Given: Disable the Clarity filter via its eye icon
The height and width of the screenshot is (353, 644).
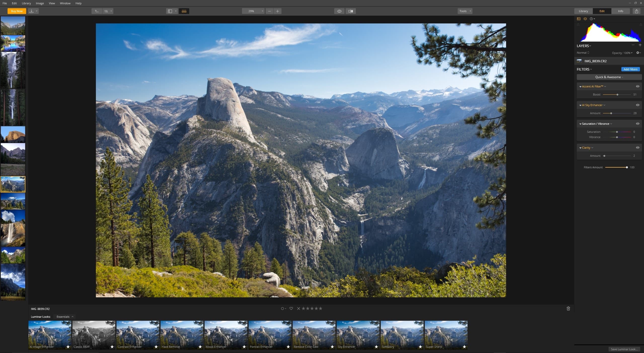Looking at the screenshot, I should click(637, 147).
